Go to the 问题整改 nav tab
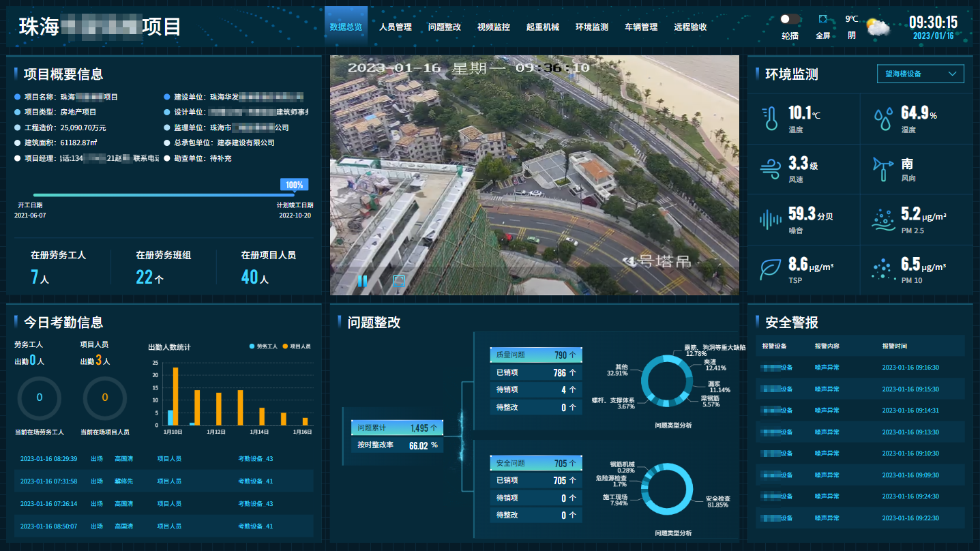 (x=445, y=27)
